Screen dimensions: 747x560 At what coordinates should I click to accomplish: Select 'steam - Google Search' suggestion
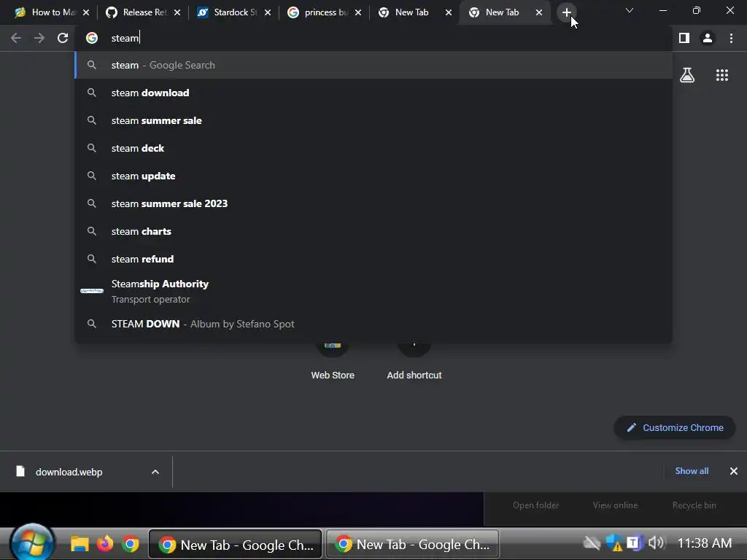pos(373,65)
